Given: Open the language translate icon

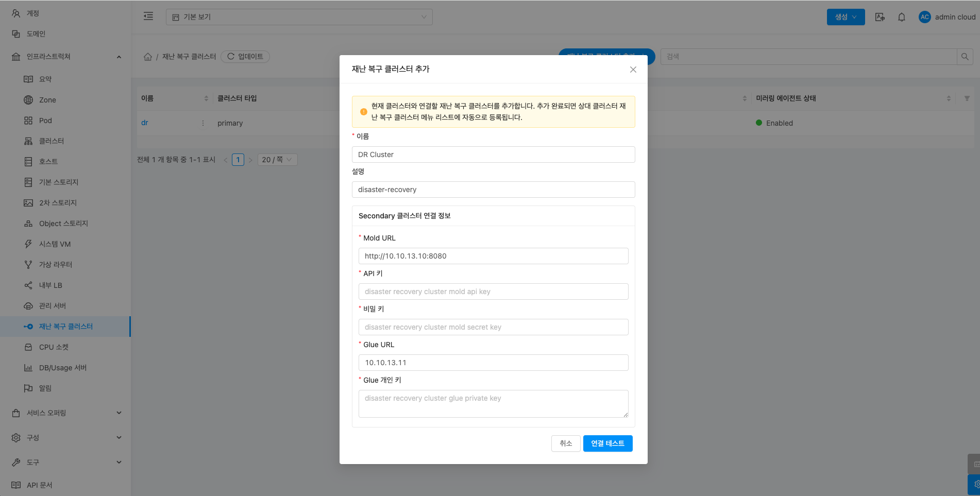Looking at the screenshot, I should click(880, 17).
